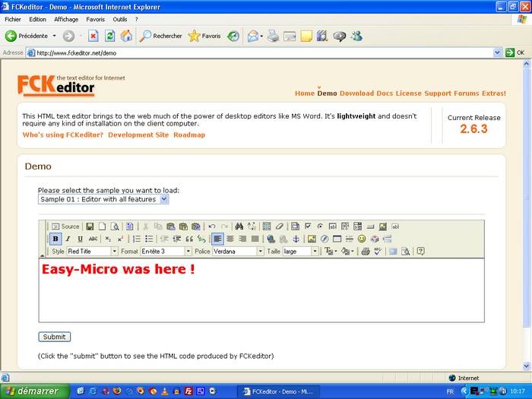Toggle Underline formatting
The width and height of the screenshot is (532, 399).
(80, 239)
